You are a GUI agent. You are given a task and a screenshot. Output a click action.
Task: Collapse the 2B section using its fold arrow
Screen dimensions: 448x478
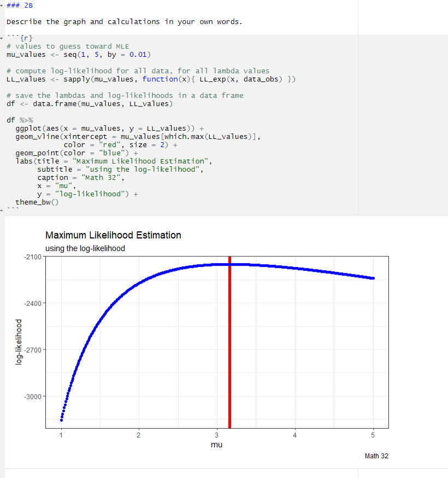coord(2,5)
